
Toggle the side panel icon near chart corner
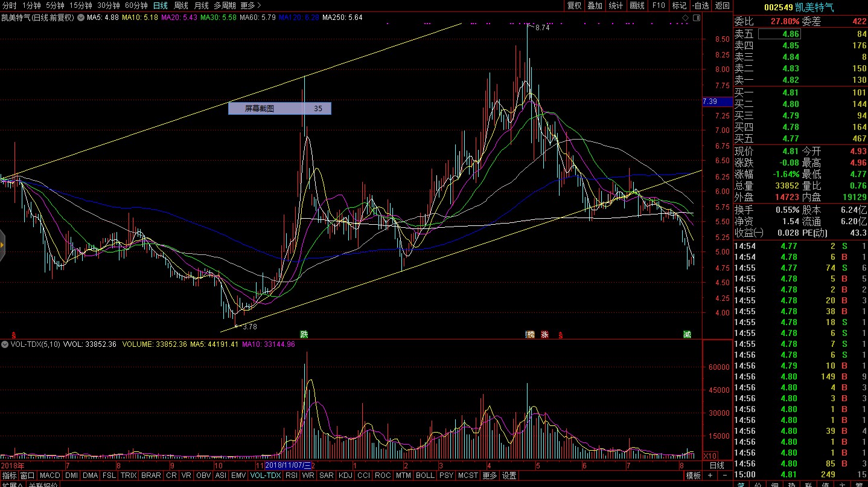(x=697, y=18)
